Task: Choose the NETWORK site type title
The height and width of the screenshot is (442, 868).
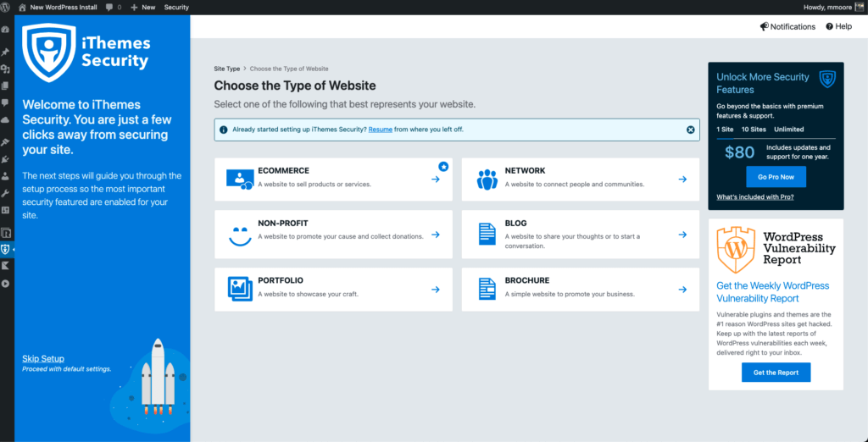Action: (525, 171)
